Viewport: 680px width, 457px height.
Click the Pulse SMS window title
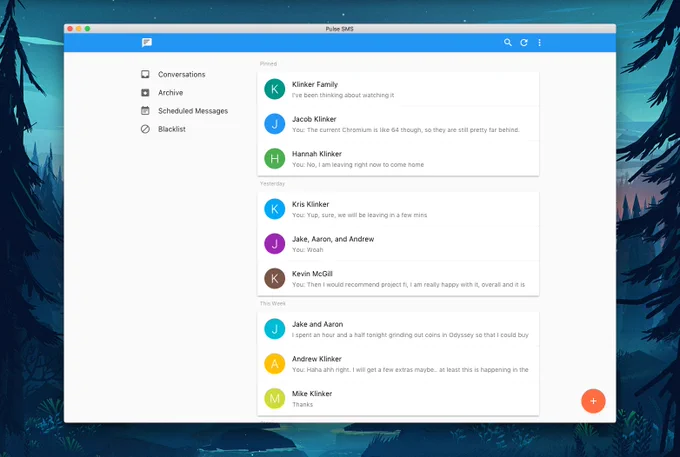340,29
